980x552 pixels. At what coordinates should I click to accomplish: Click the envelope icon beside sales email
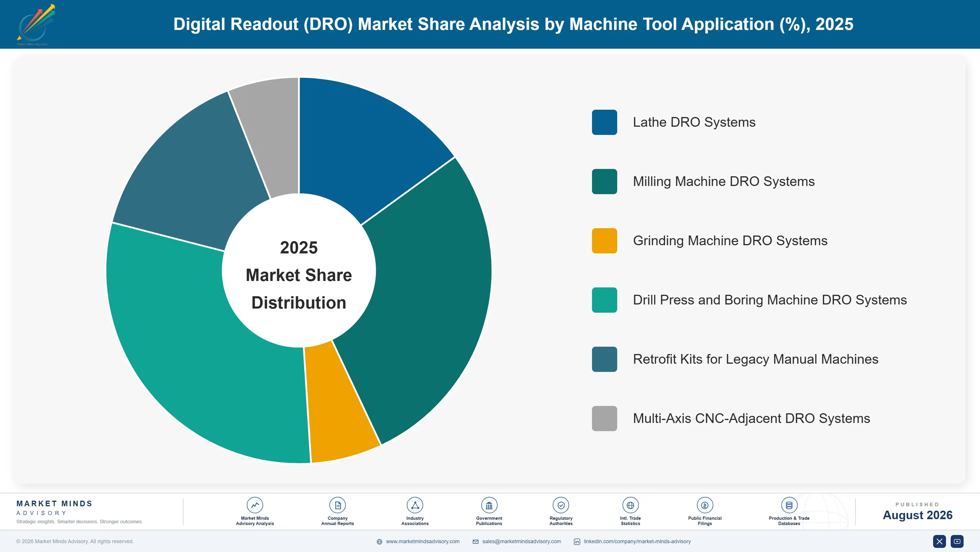476,542
